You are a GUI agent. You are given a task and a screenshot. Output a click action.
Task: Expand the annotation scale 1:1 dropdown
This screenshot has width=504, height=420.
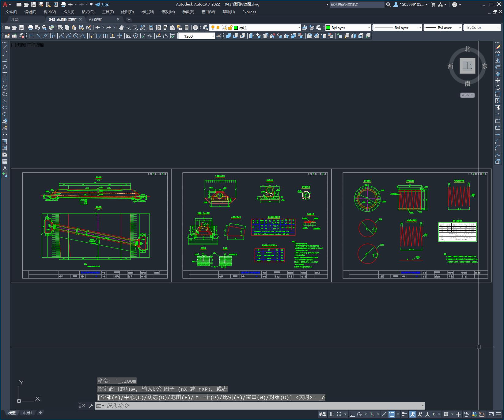pyautogui.click(x=436, y=414)
